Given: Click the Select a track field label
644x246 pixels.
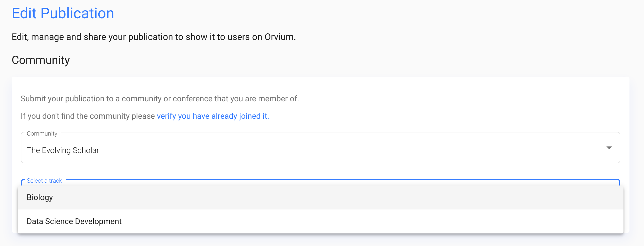Looking at the screenshot, I should pyautogui.click(x=44, y=181).
